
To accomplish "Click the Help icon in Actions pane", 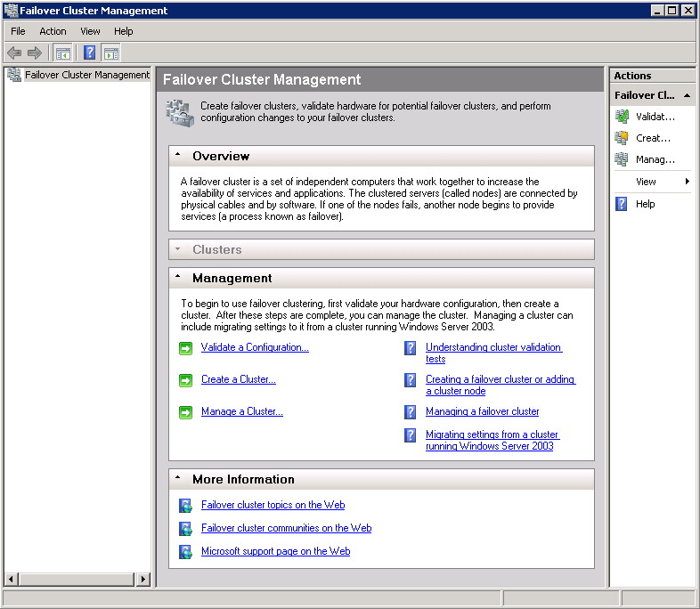I will coord(621,204).
